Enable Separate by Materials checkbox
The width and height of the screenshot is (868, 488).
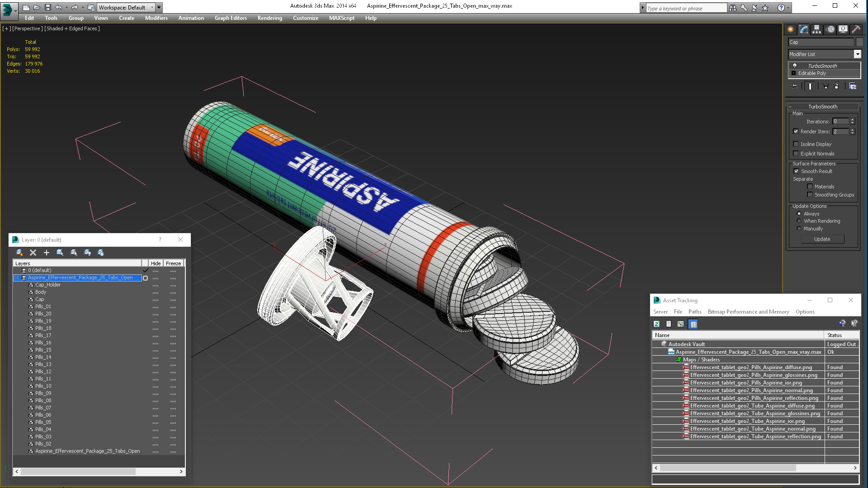click(x=810, y=187)
